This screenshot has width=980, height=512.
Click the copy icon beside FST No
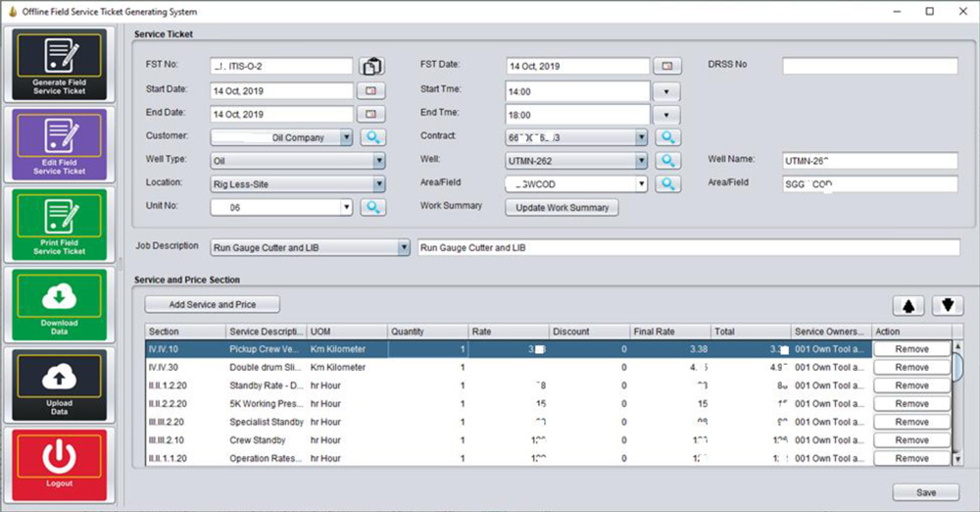(x=371, y=67)
